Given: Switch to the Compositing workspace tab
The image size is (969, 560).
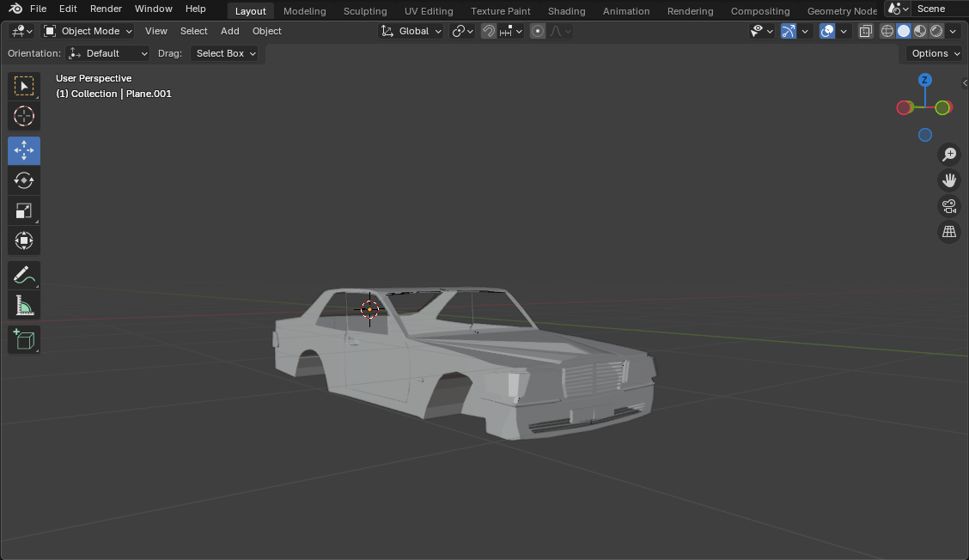Looking at the screenshot, I should [x=760, y=11].
